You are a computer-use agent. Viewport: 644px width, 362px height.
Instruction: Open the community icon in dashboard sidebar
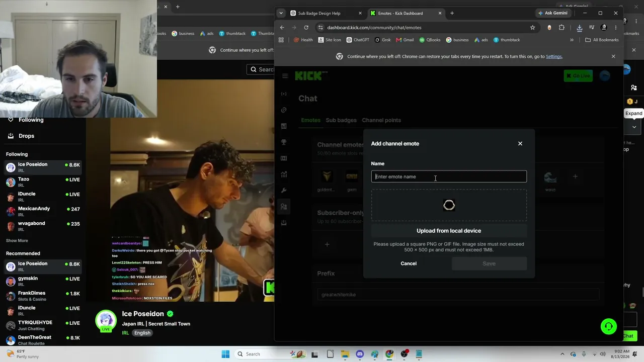tap(284, 207)
